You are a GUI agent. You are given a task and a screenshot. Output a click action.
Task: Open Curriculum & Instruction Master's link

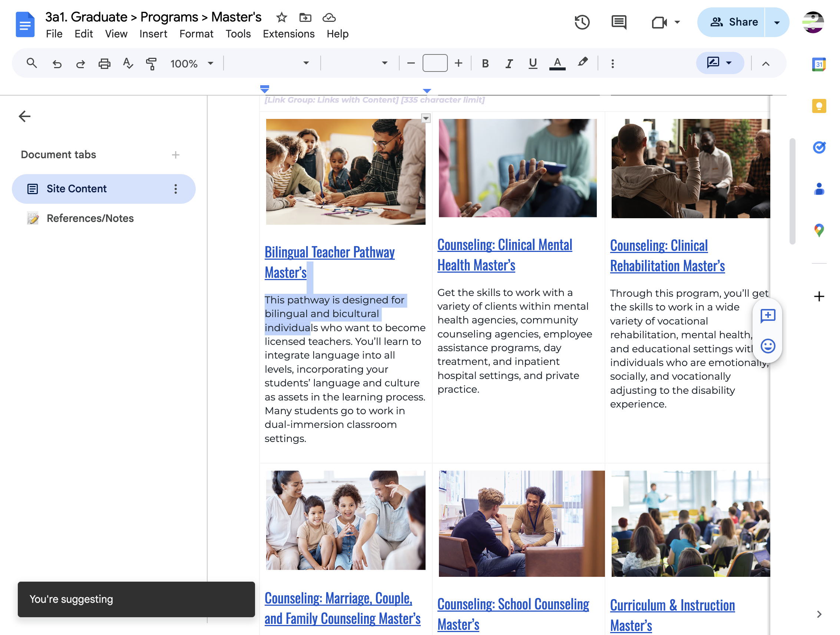click(x=672, y=615)
